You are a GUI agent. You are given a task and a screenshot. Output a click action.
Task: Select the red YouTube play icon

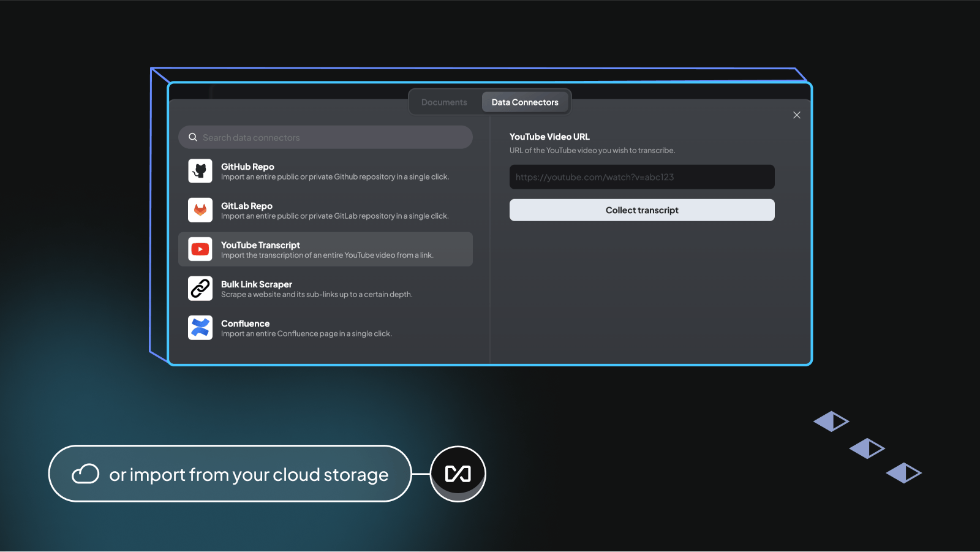pos(200,249)
